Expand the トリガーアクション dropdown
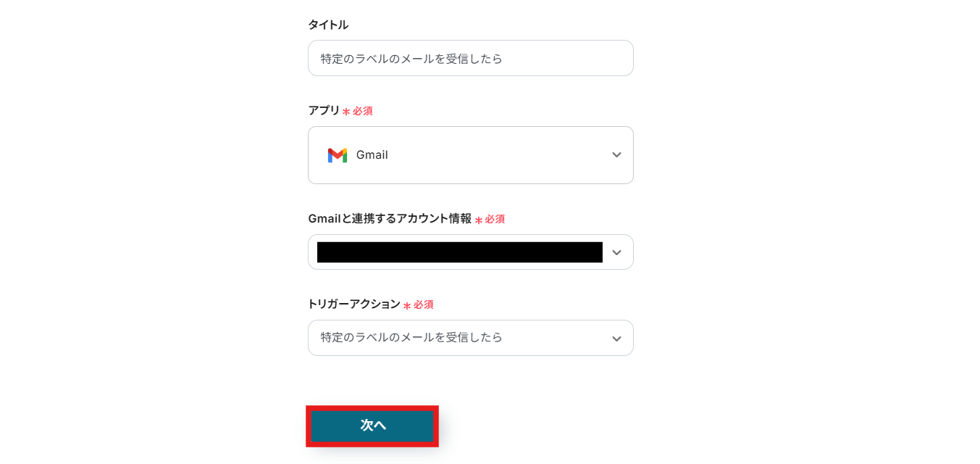Image resolution: width=980 pixels, height=464 pixels. click(x=471, y=339)
